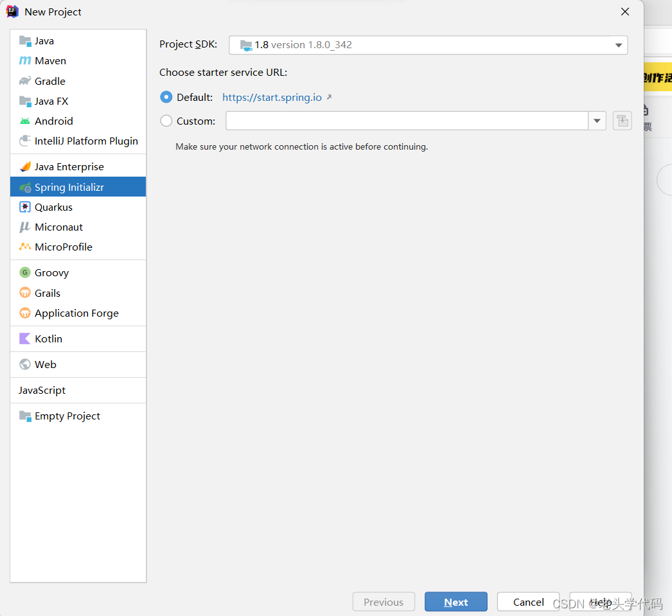Click the Custom: radio label text

[196, 121]
